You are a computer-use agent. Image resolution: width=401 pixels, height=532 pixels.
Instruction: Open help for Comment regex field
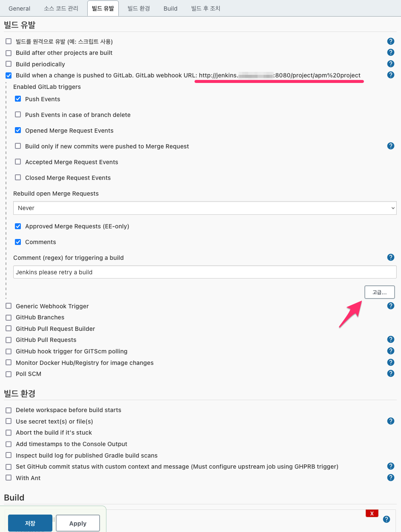(x=390, y=257)
